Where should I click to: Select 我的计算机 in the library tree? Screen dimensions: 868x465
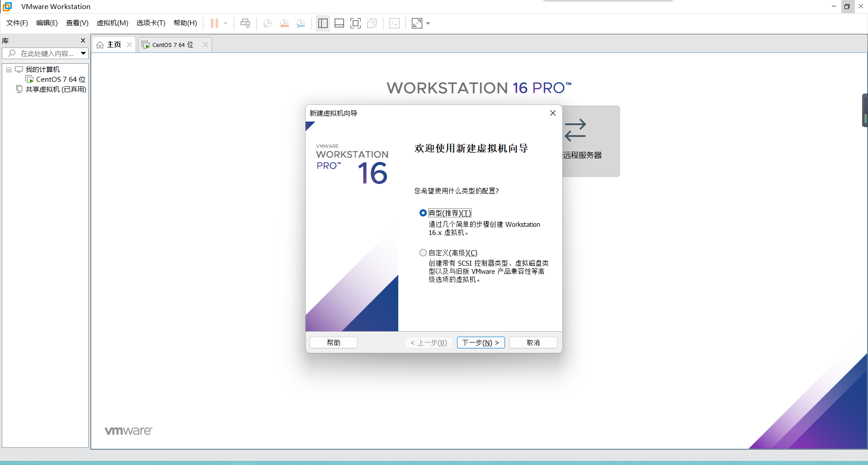42,70
